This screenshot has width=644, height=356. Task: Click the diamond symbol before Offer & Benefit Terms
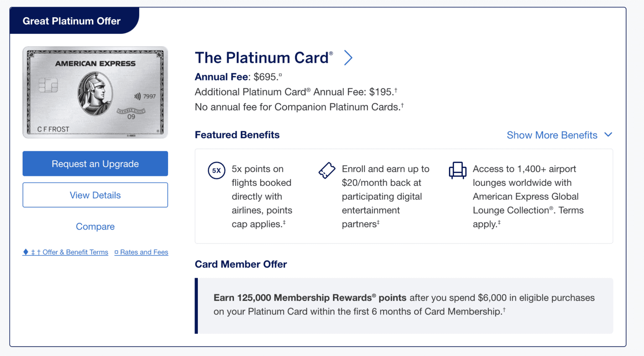coord(25,252)
